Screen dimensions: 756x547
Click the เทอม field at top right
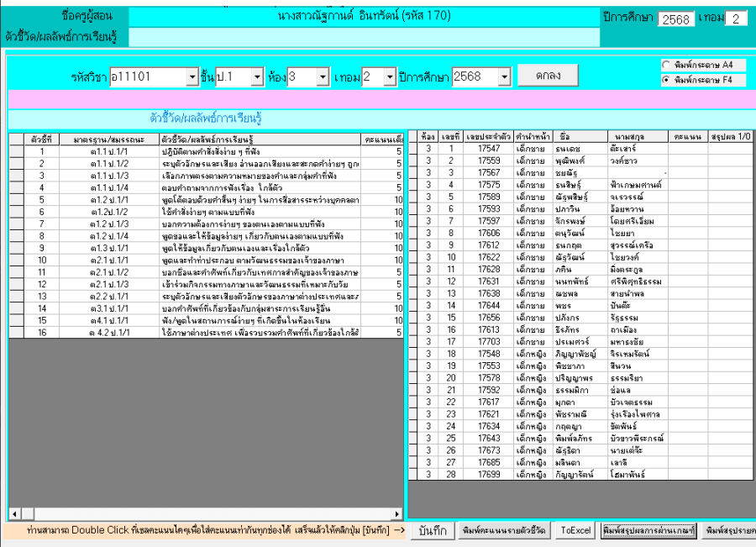pos(736,19)
